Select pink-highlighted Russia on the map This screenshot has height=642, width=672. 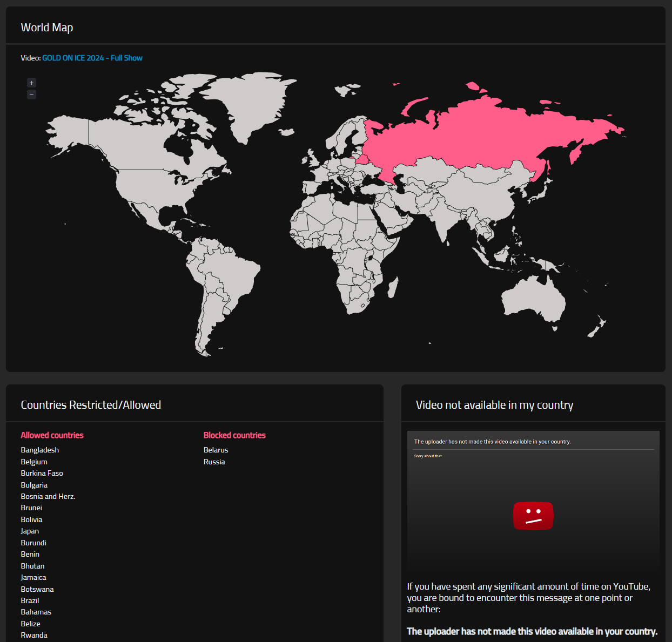[486, 135]
